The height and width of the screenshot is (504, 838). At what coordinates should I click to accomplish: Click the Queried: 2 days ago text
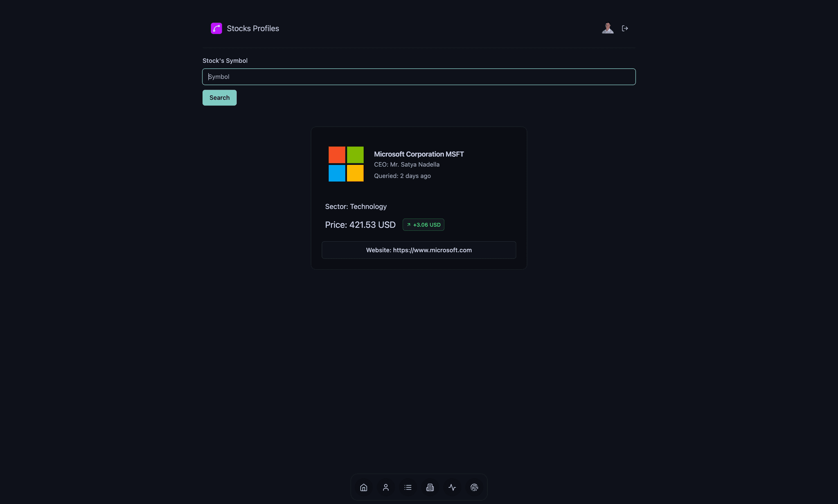click(x=402, y=176)
